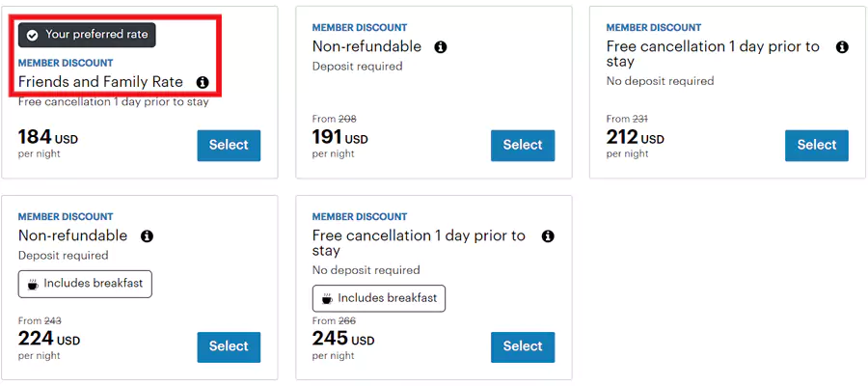Screen dimensions: 868x386
Task: Click info icon on 212 USD free cancellation rate
Action: (x=842, y=47)
